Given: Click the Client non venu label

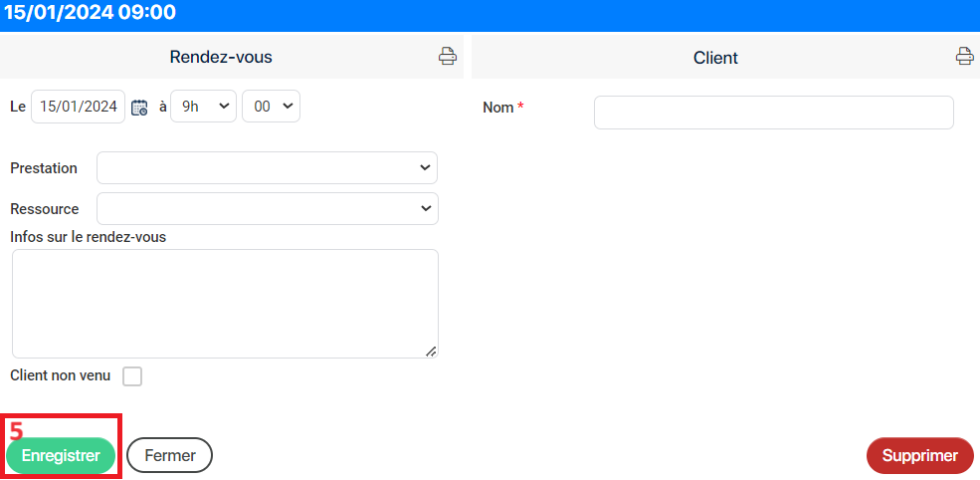Looking at the screenshot, I should point(61,375).
